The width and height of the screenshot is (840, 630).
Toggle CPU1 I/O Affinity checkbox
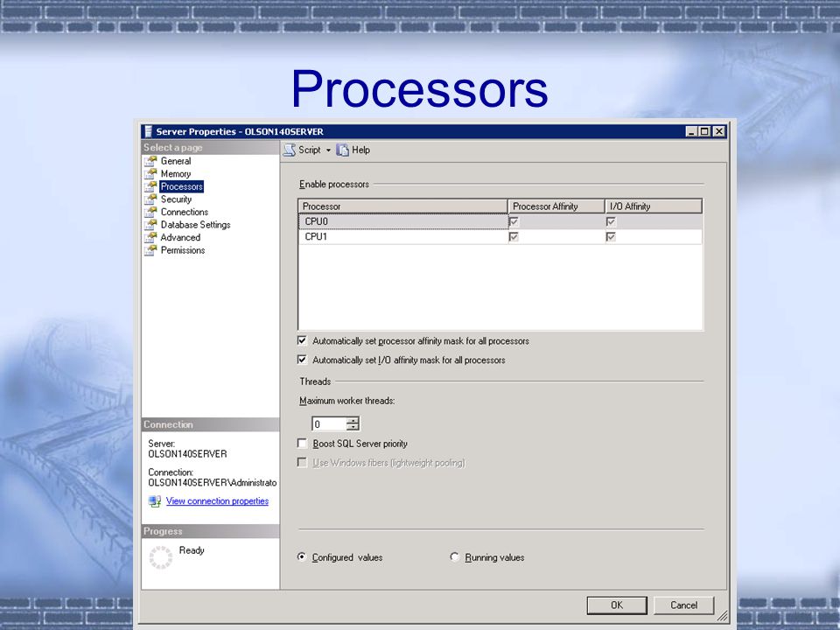point(611,237)
